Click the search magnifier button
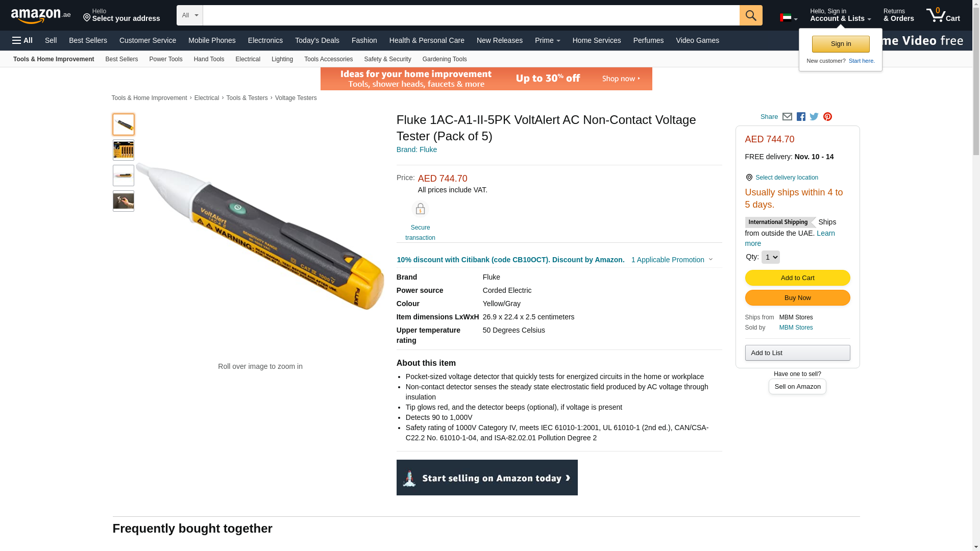 (751, 15)
